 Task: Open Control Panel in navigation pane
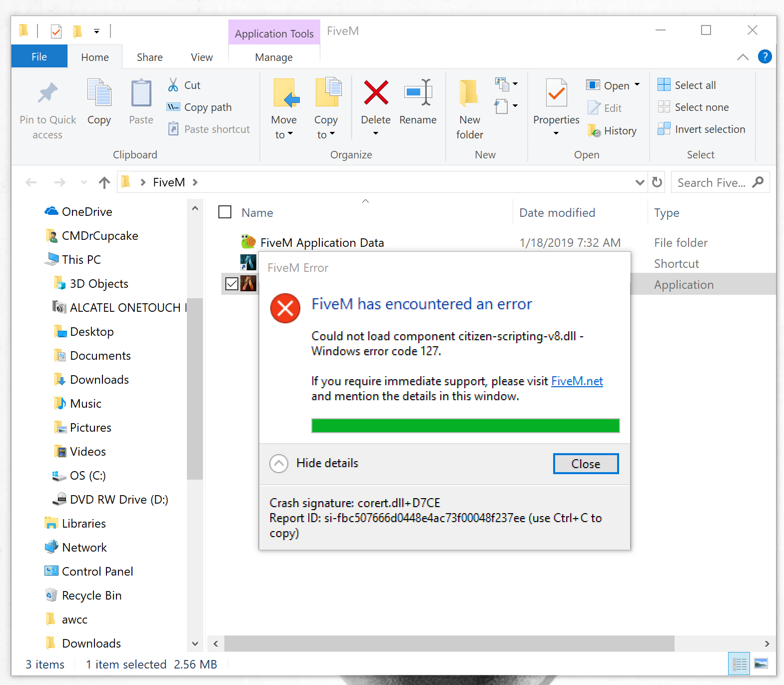[x=97, y=571]
